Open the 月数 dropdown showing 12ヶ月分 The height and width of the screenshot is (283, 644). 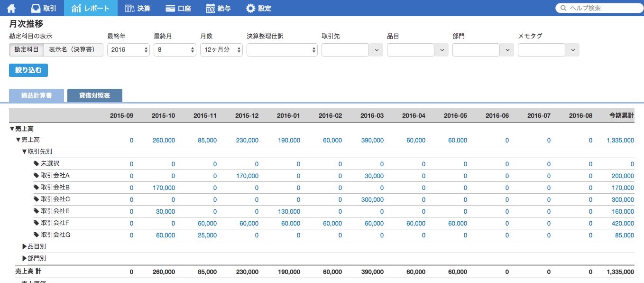(x=221, y=50)
